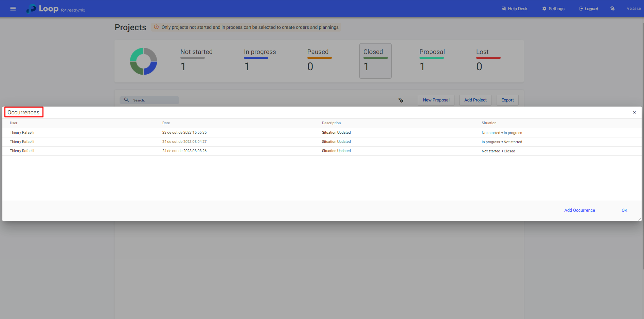
Task: Open Settings from the top bar
Action: pyautogui.click(x=553, y=9)
